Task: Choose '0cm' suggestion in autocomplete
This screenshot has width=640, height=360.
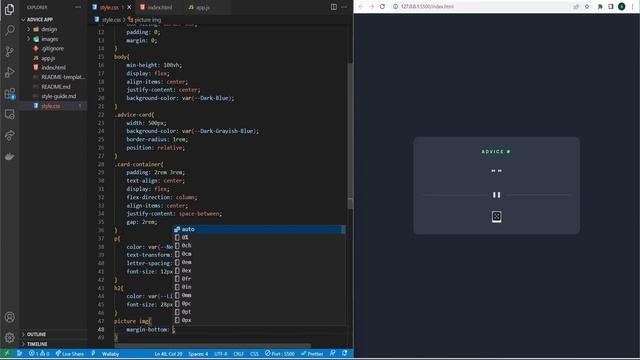Action: [259, 254]
